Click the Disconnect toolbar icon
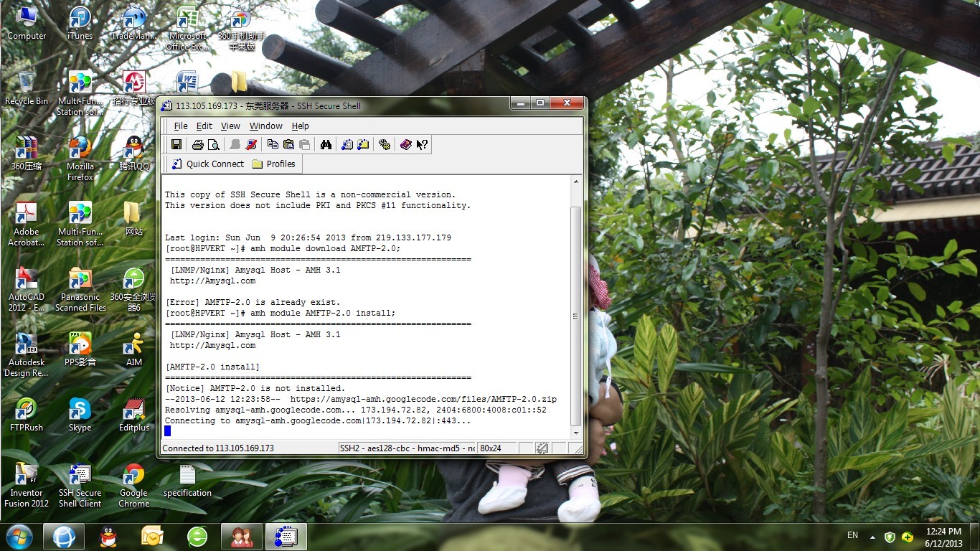The image size is (980, 551). (251, 144)
